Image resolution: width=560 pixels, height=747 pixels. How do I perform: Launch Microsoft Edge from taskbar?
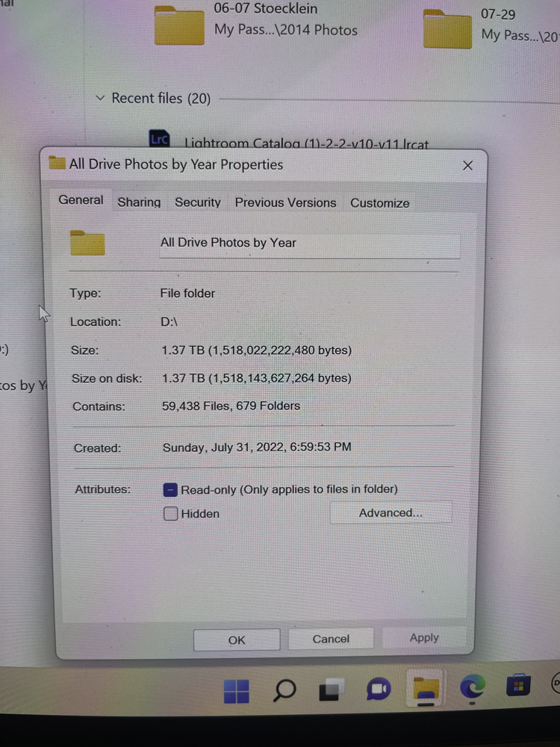click(471, 687)
